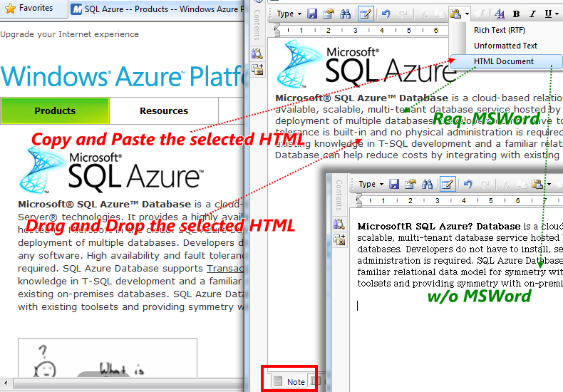Click SQL Azure logo on web page
Screen dimensions: 563x392
pos(111,170)
